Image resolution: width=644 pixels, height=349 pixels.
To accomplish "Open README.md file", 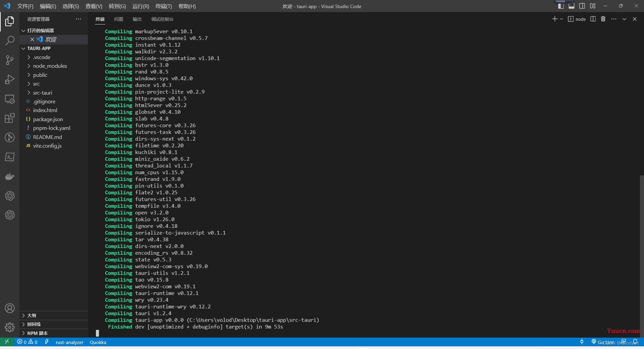I will tap(54, 137).
